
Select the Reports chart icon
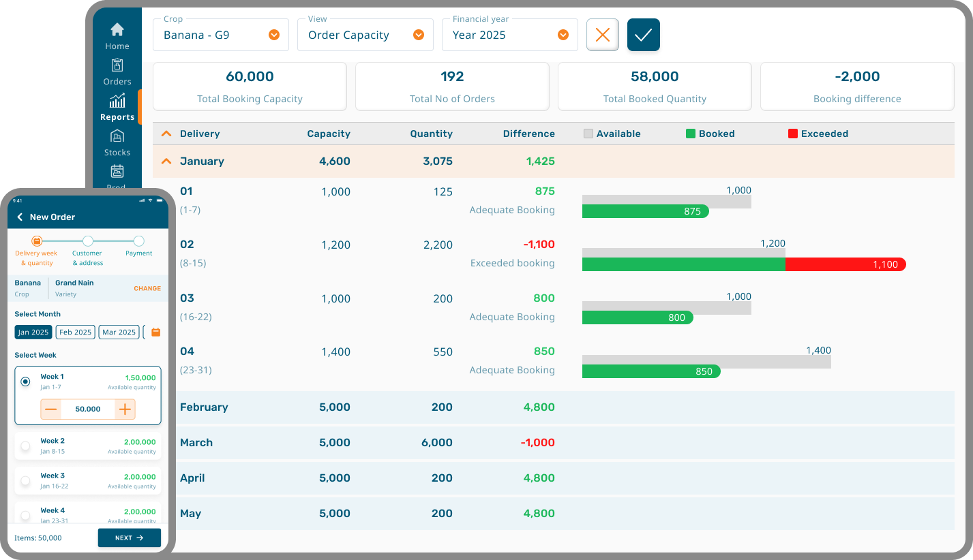[117, 106]
